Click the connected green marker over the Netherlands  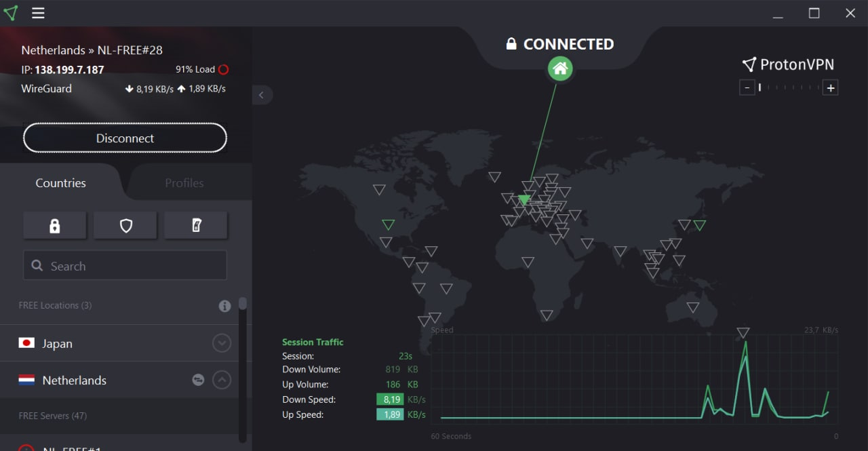[524, 199]
